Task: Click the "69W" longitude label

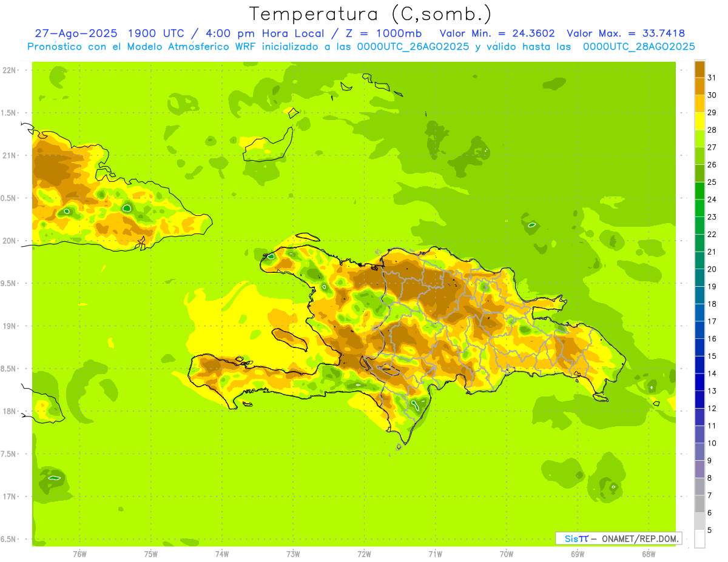Action: (578, 554)
